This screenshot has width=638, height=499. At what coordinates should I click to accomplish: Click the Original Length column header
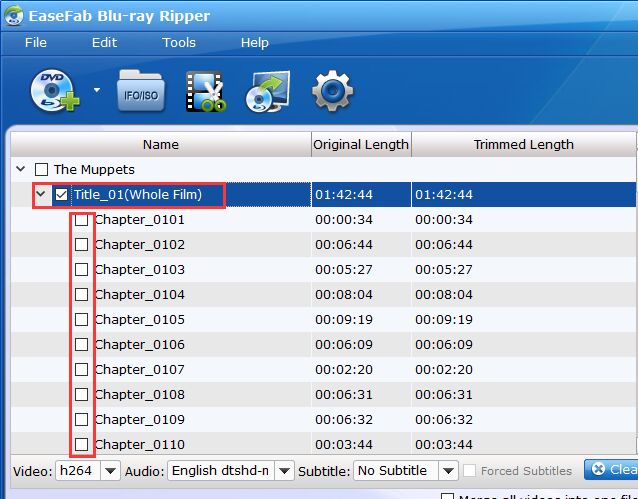(x=361, y=144)
